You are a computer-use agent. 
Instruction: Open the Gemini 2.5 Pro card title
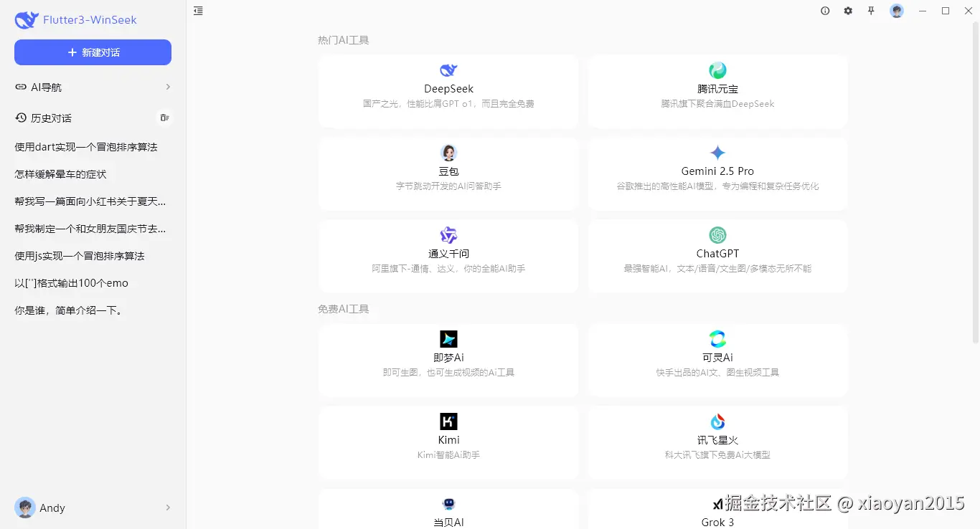tap(717, 171)
